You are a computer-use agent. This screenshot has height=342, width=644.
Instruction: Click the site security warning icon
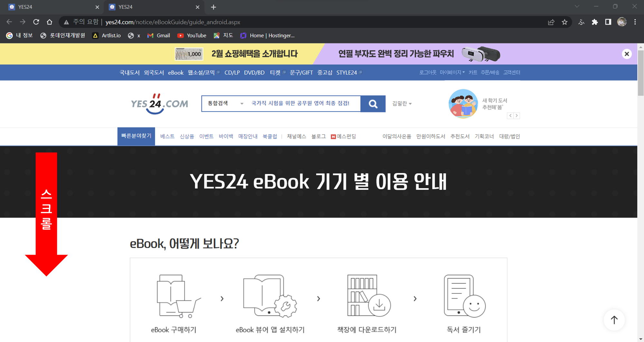click(66, 22)
